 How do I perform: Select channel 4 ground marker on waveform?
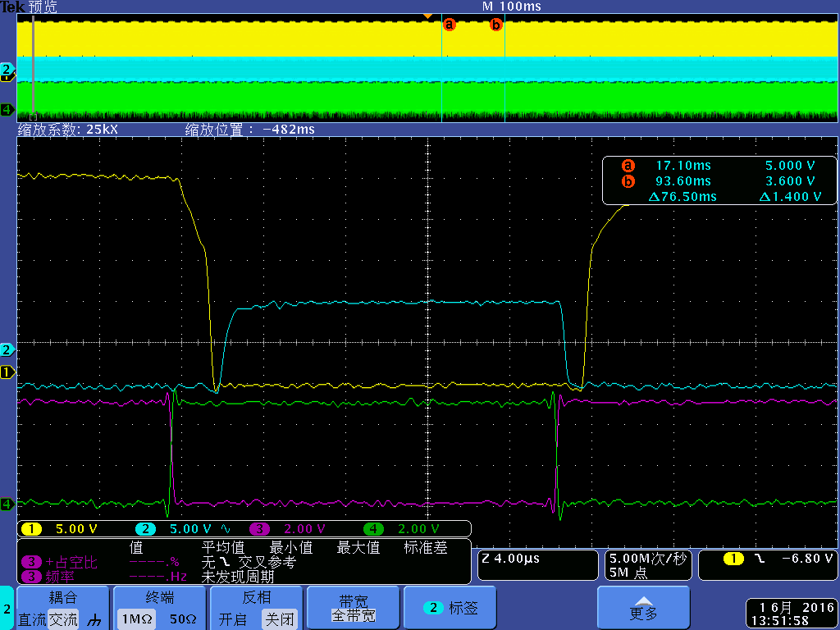7,504
